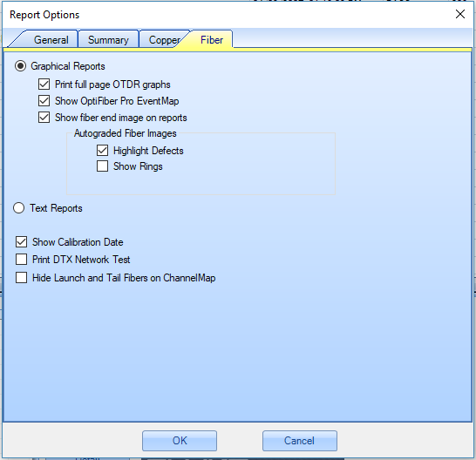Close the Report Options dialog
This screenshot has height=460, width=476.
[460, 14]
